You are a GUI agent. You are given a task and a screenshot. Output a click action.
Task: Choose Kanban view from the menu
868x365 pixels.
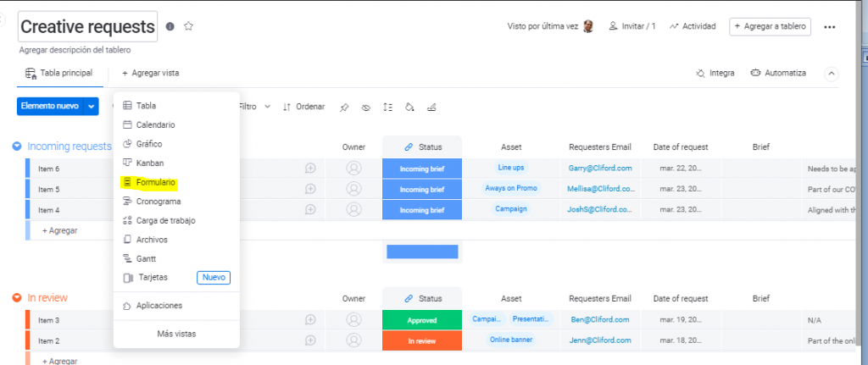coord(149,163)
